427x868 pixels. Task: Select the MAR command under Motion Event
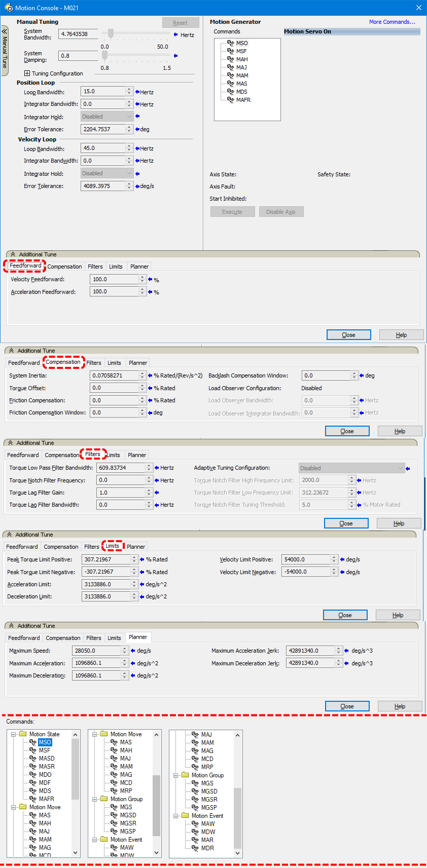(x=207, y=840)
